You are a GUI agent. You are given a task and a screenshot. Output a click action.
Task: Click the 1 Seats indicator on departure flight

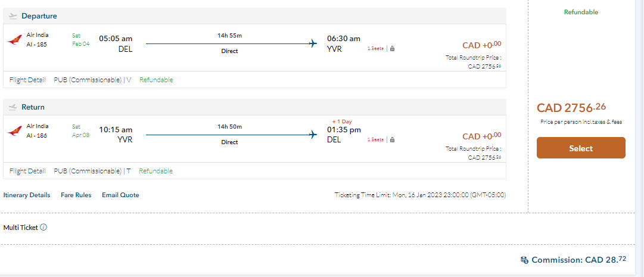coord(375,48)
